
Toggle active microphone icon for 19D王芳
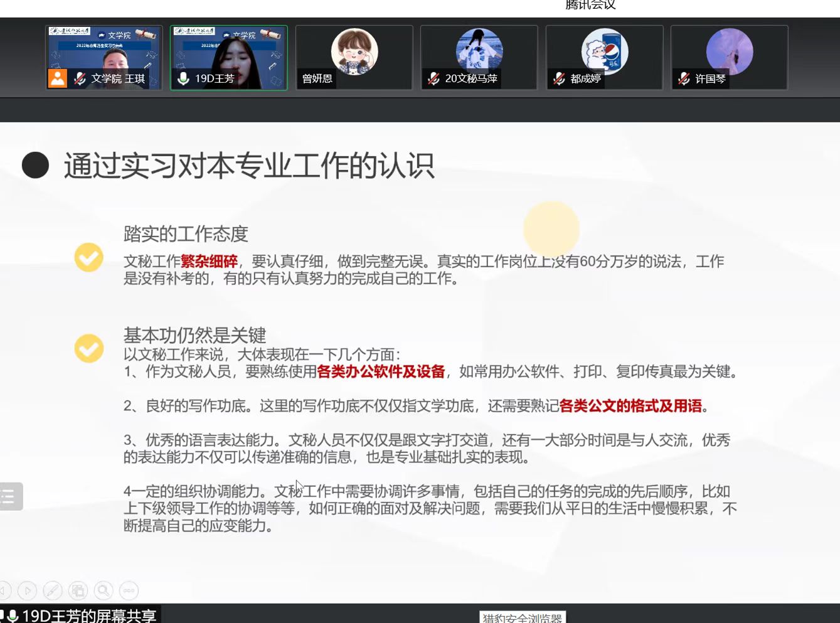[x=183, y=78]
